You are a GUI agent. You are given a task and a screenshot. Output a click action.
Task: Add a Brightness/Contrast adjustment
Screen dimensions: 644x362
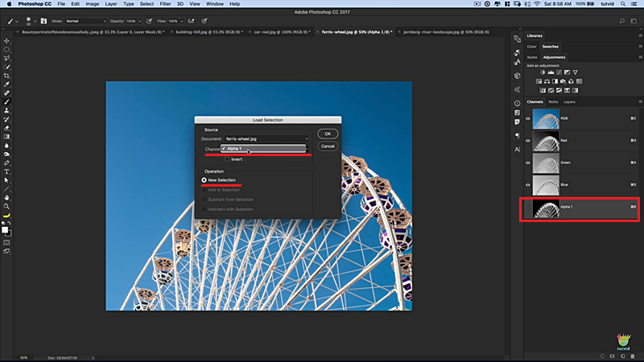[543, 72]
